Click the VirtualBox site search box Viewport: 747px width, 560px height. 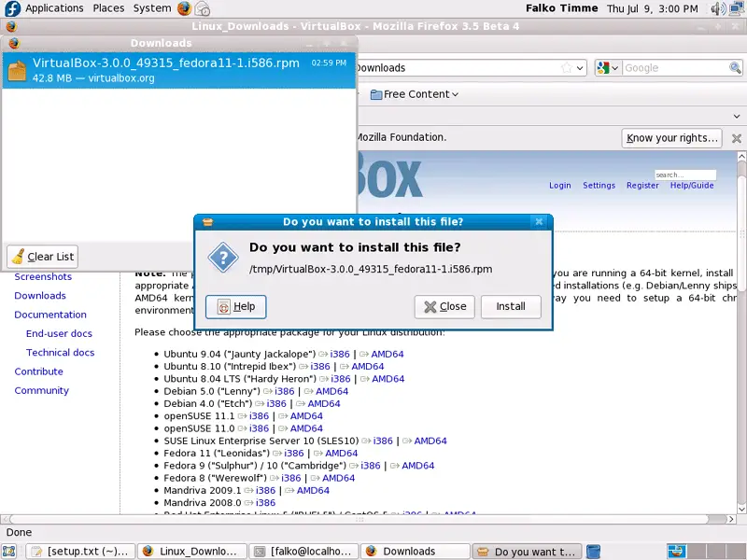click(x=685, y=175)
